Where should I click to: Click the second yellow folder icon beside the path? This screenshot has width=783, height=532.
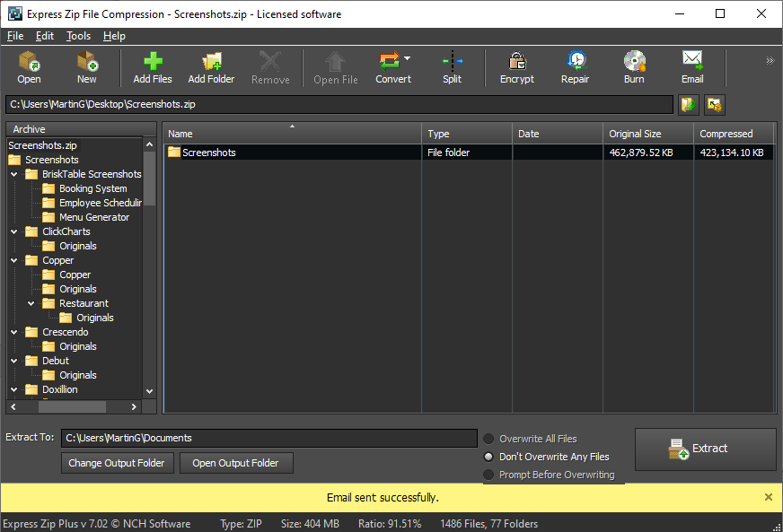pyautogui.click(x=715, y=105)
